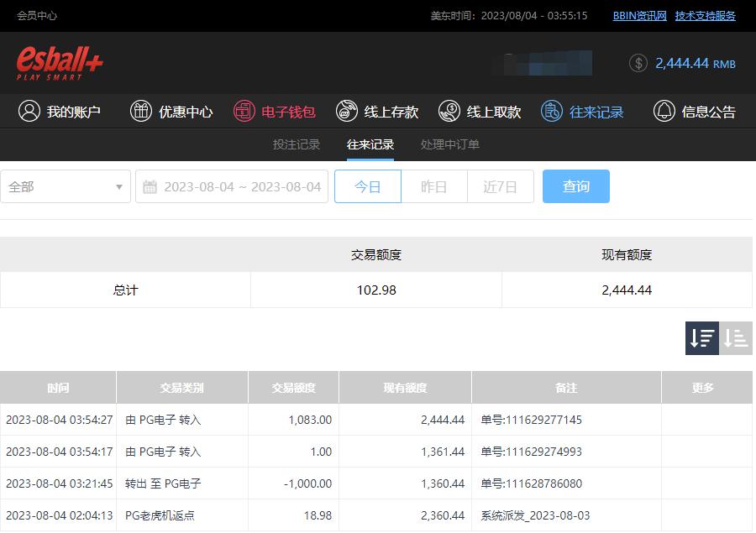Image resolution: width=756 pixels, height=533 pixels.
Task: Switch to 处理中订单 tab
Action: 450,144
